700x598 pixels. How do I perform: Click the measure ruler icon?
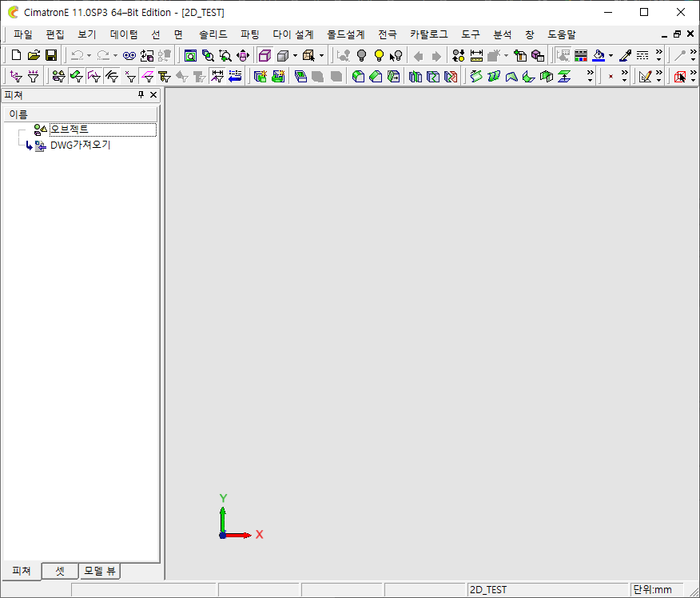coord(476,55)
